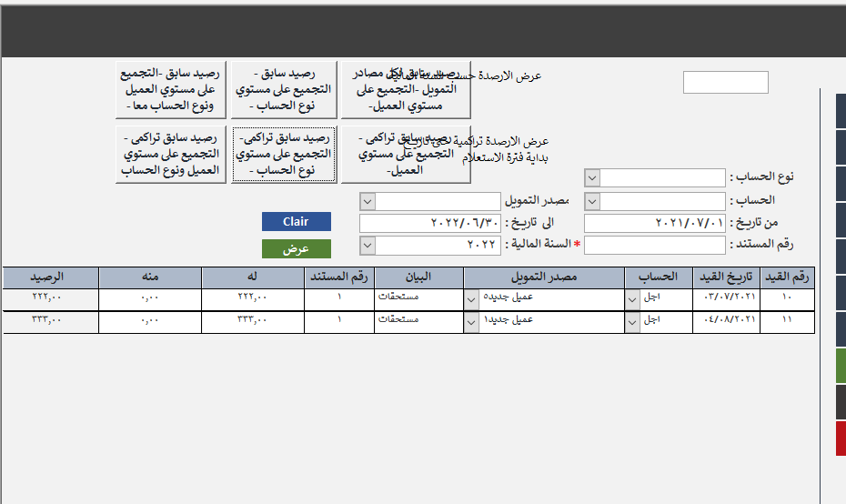Click date cell ٠٣/٠٧/٢٠٢١

coord(726,299)
